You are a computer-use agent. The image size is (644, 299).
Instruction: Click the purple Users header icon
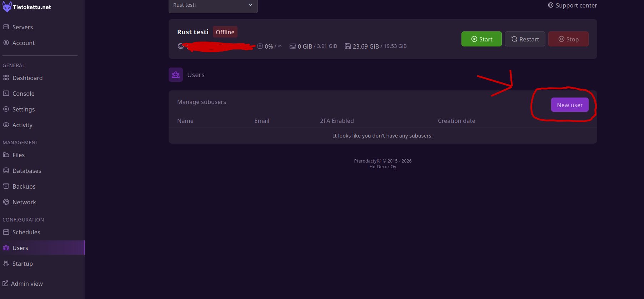point(176,75)
